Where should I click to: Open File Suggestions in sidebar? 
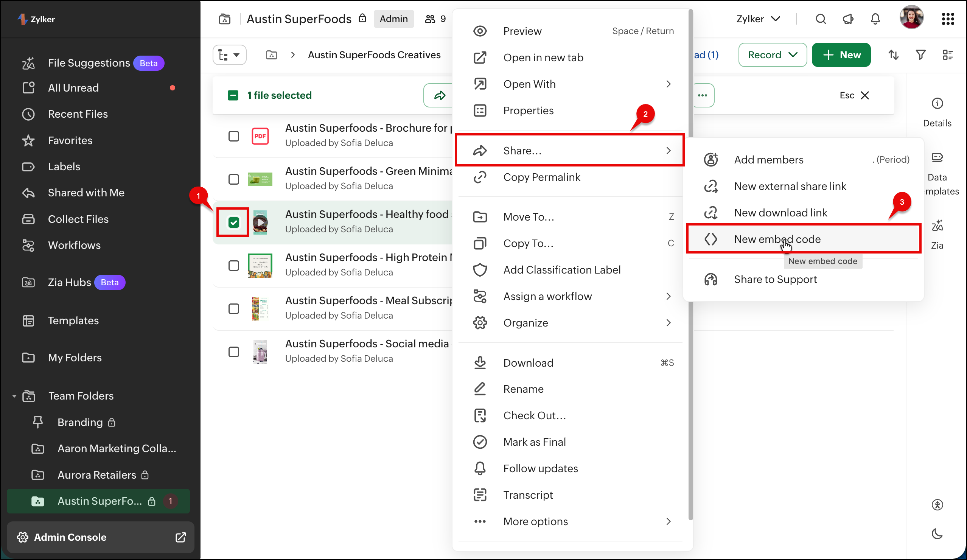[89, 63]
